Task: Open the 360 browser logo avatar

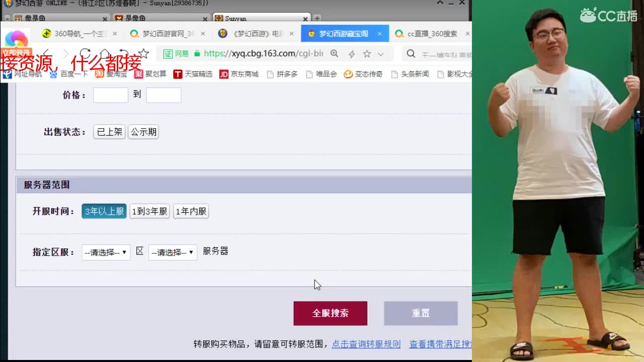Action: coord(16,39)
